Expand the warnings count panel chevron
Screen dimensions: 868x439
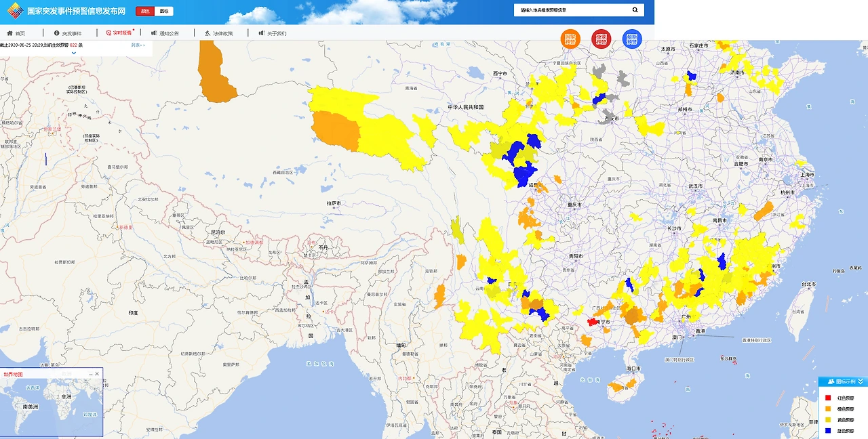coord(74,52)
